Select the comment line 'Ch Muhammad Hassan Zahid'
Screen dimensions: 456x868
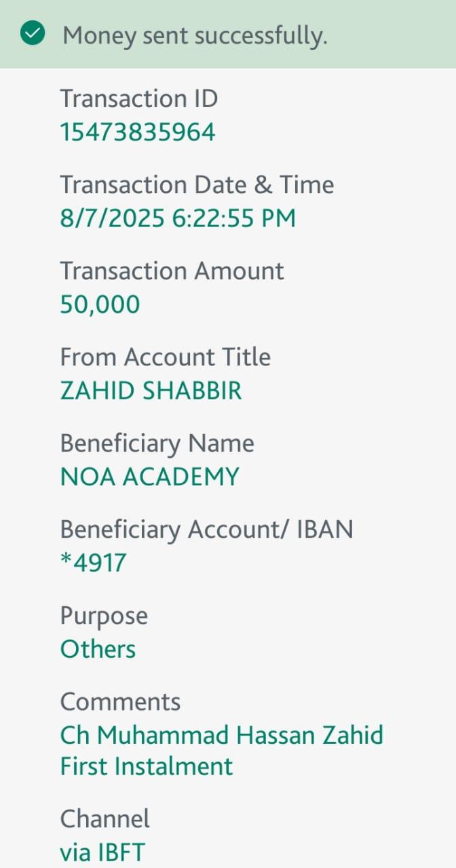[221, 735]
